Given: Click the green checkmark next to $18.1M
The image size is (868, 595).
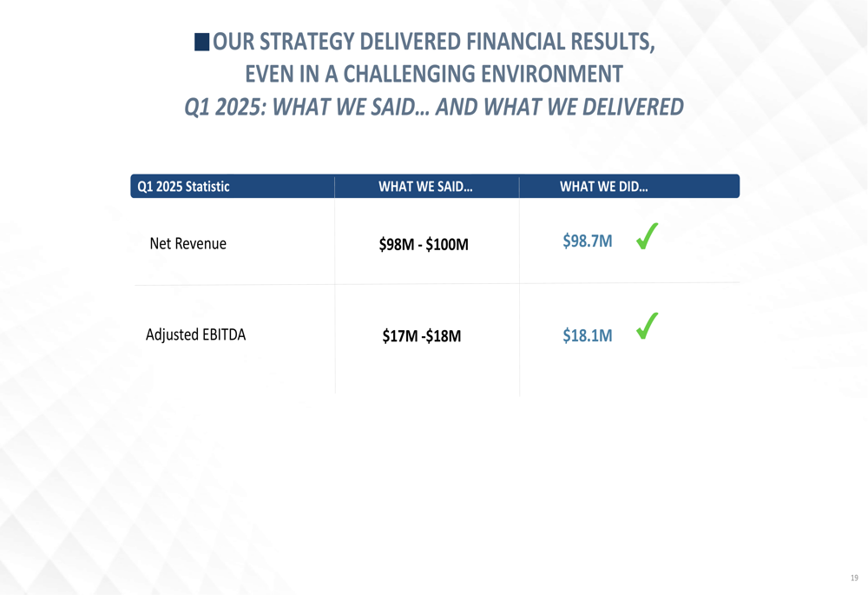Looking at the screenshot, I should pos(648,326).
